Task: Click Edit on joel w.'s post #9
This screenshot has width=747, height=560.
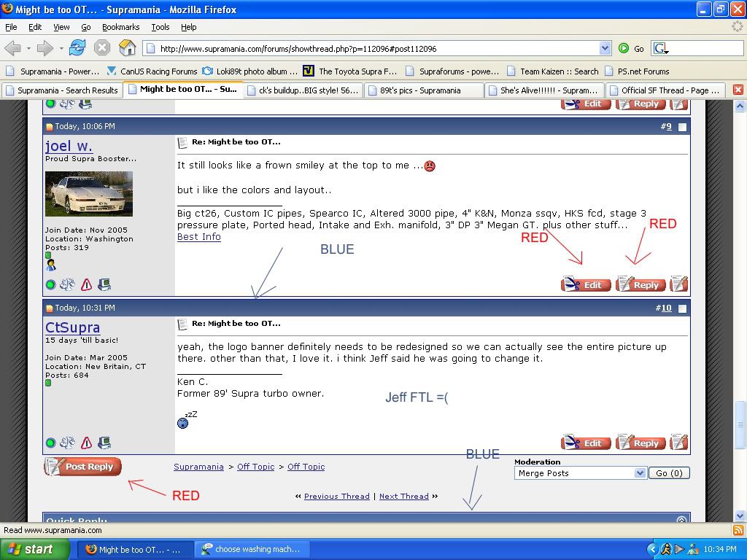Action: [x=586, y=285]
